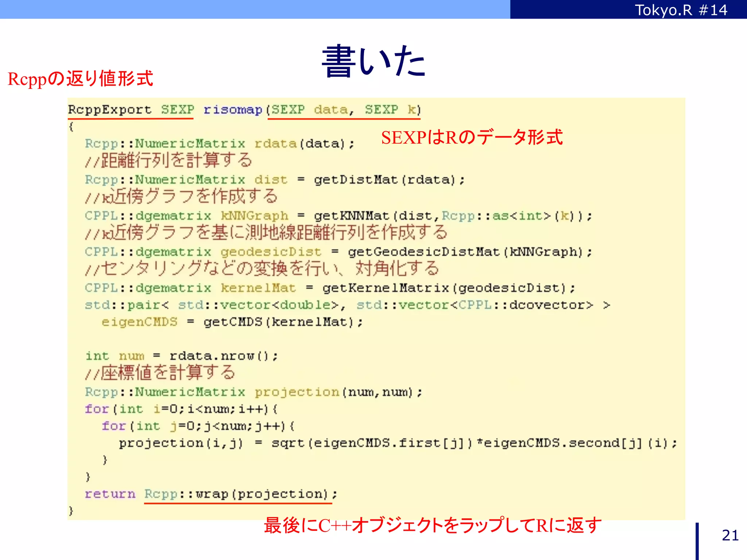Click the code line calling getKNNMat
Viewport: 747px width, 560px height.
click(x=338, y=216)
